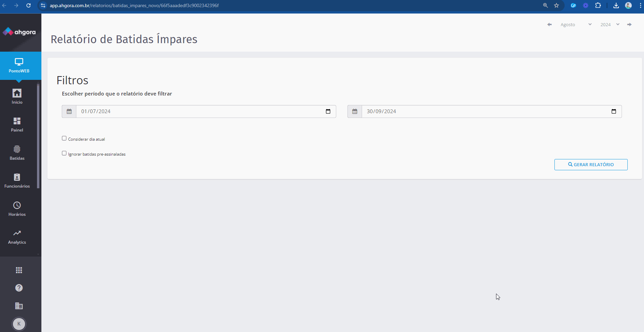Click the company building icon in sidebar

(x=19, y=306)
